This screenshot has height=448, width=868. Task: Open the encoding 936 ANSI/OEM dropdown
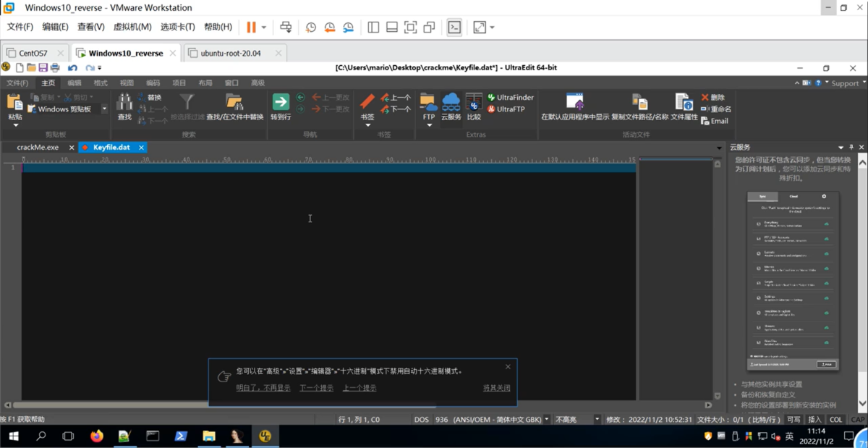[546, 419]
